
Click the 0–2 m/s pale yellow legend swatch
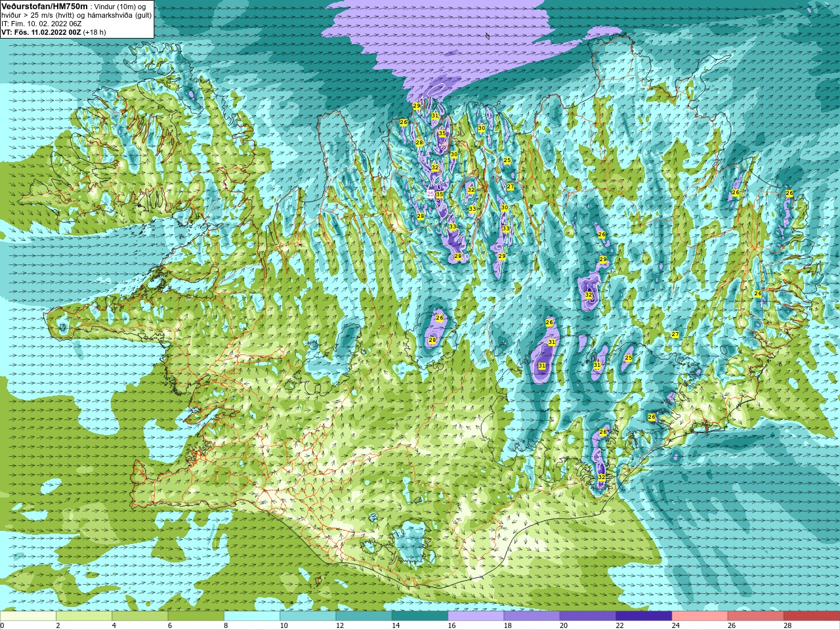tap(28, 616)
